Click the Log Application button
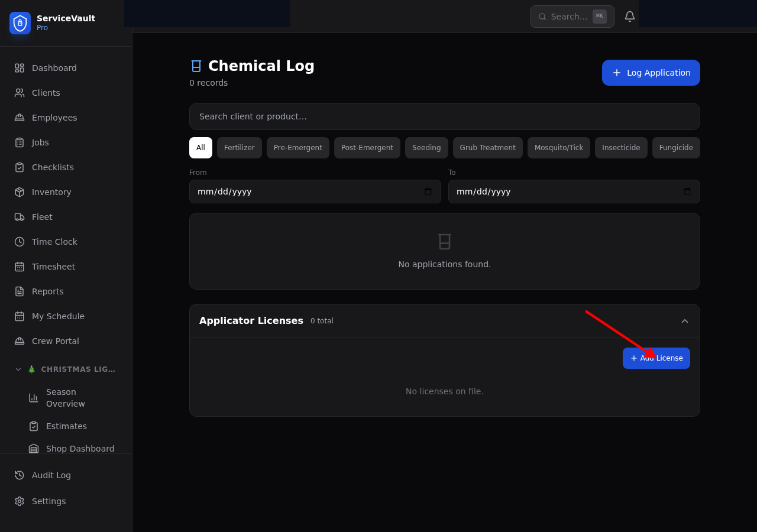The height and width of the screenshot is (532, 757). pos(651,73)
